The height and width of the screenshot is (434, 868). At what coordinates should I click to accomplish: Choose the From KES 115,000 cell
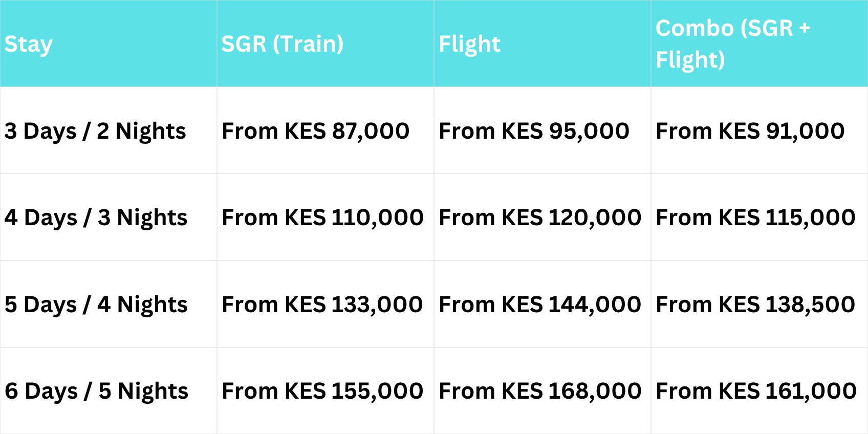755,218
